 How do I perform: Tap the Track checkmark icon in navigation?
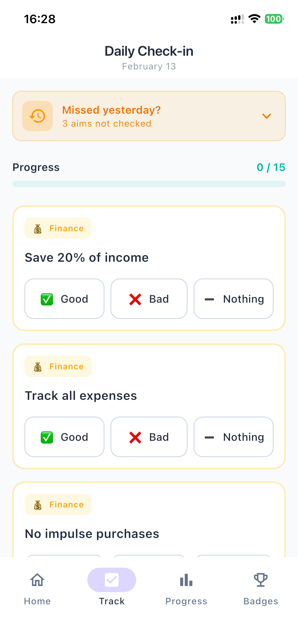(x=112, y=580)
